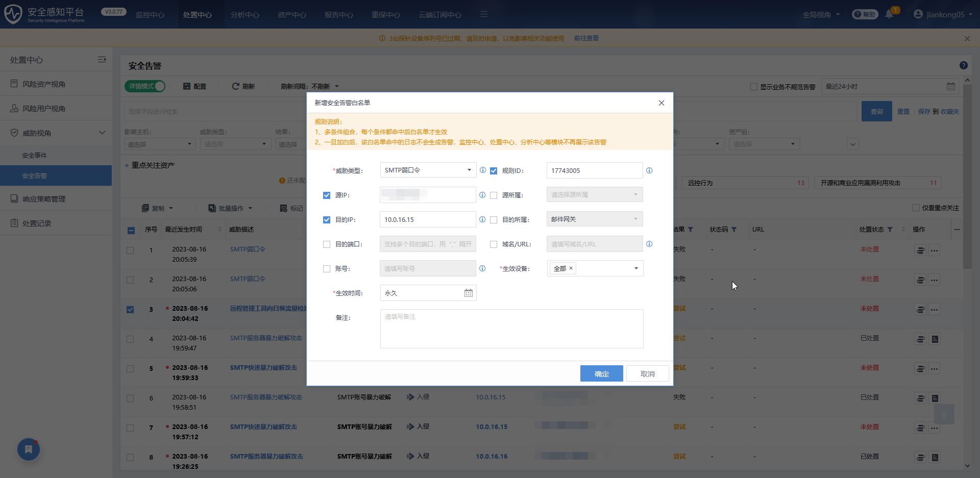
Task: Open the jiankong05 user dropdown
Action: 943,15
